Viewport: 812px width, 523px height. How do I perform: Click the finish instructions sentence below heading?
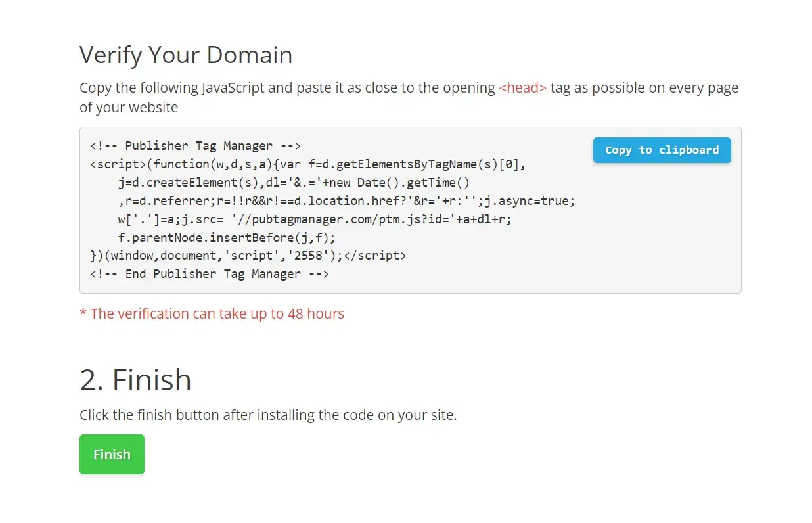268,415
